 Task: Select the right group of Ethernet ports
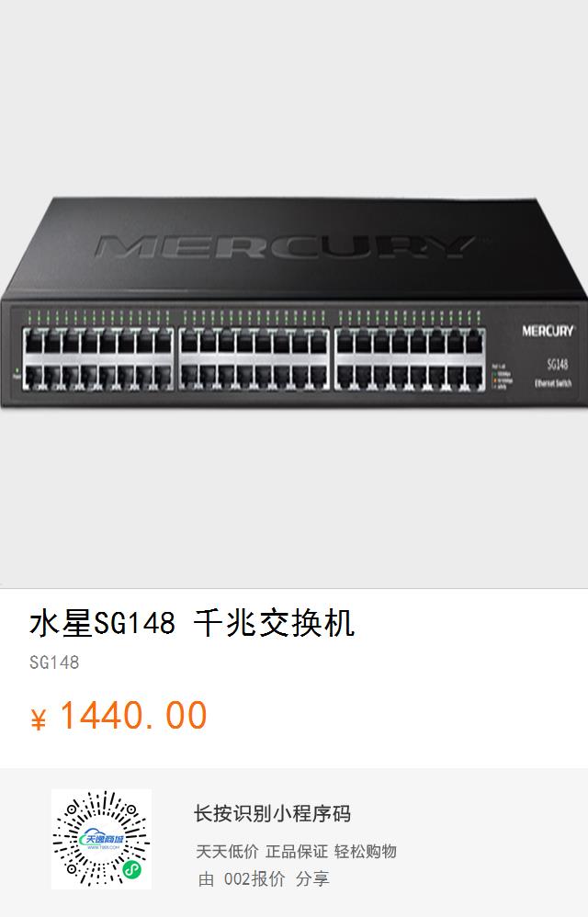(409, 358)
